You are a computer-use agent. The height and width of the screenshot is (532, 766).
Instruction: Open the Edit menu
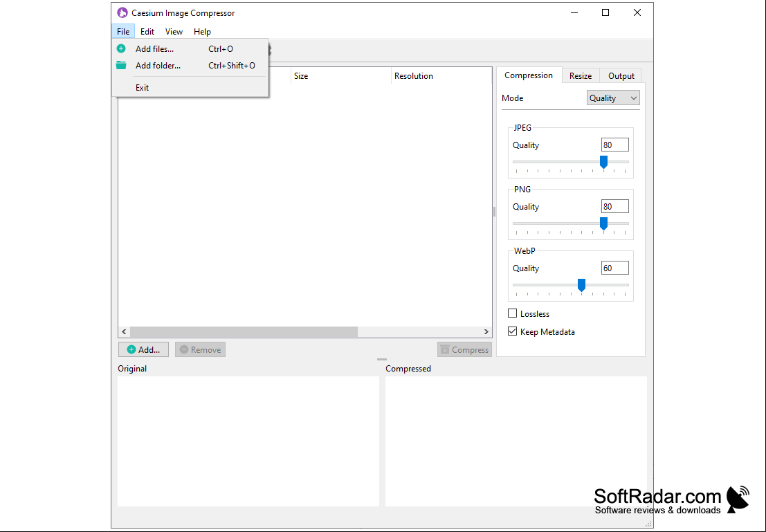(x=147, y=31)
